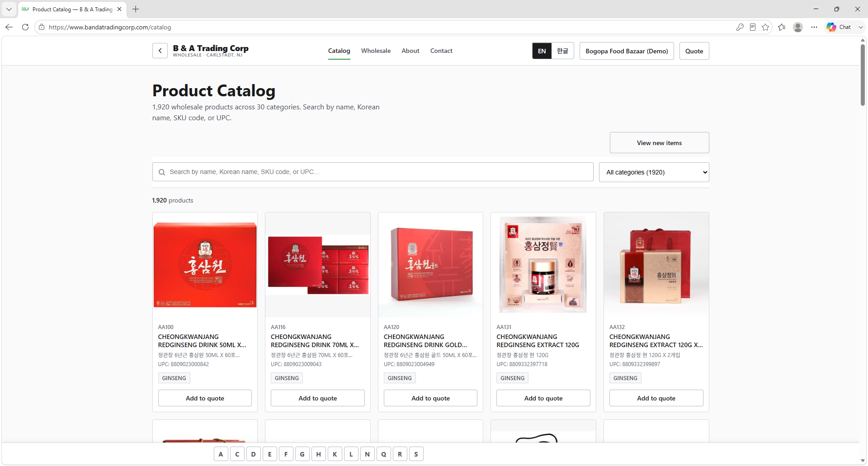Open browser profile avatar
The width and height of the screenshot is (868, 466).
pyautogui.click(x=798, y=27)
